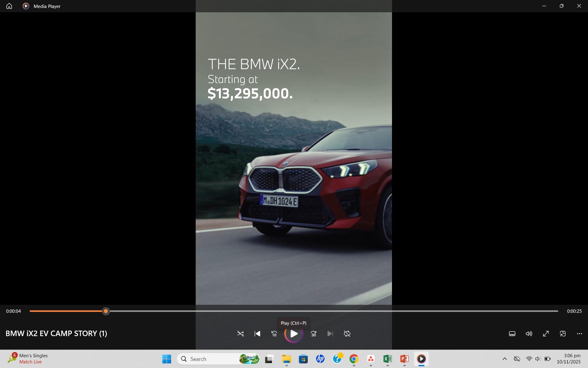Viewport: 588px width, 368px height.
Task: Open the volume control
Action: click(529, 334)
